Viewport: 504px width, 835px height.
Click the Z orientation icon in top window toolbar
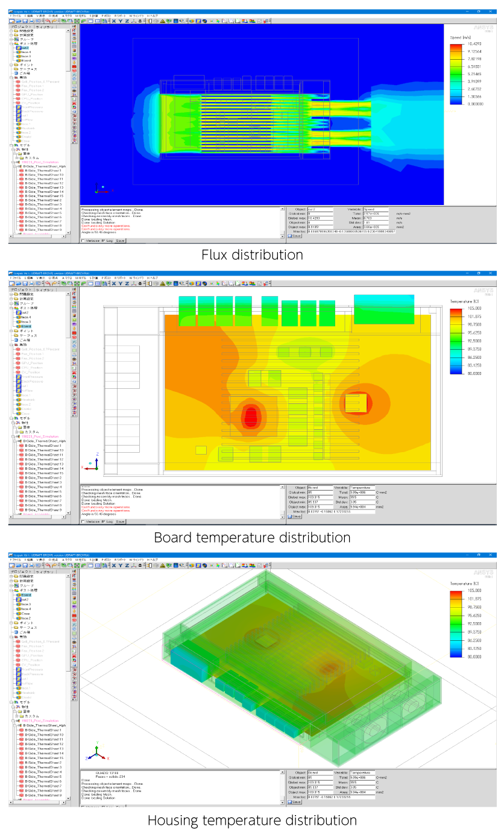(x=126, y=21)
